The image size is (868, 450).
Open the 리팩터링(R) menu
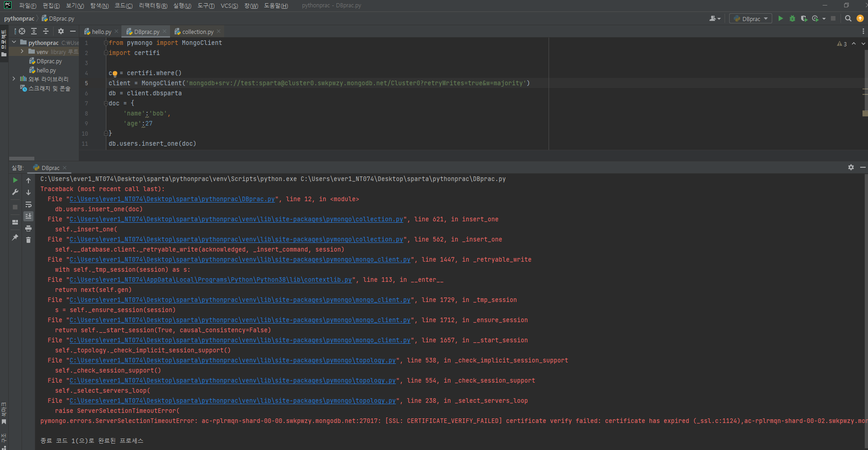click(x=153, y=5)
